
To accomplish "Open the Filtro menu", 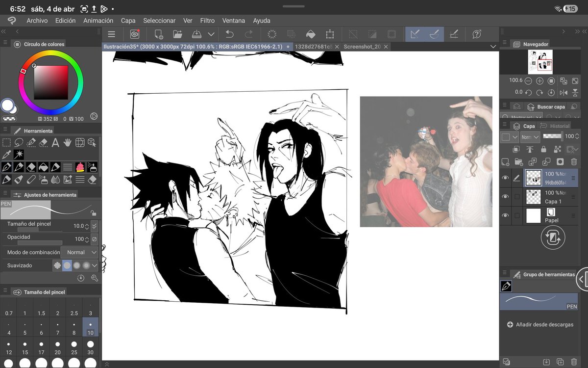I will [x=207, y=21].
